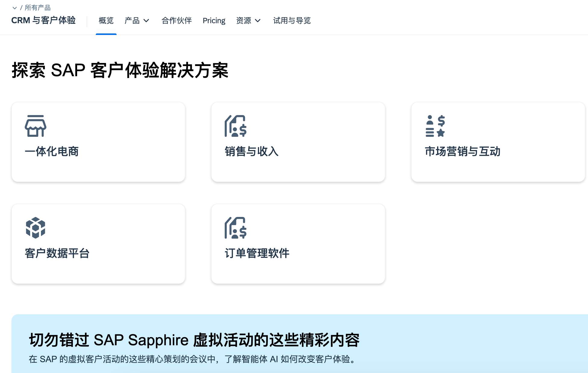Image resolution: width=588 pixels, height=373 pixels.
Task: Expand the 资源 dropdown menu
Action: [x=248, y=20]
